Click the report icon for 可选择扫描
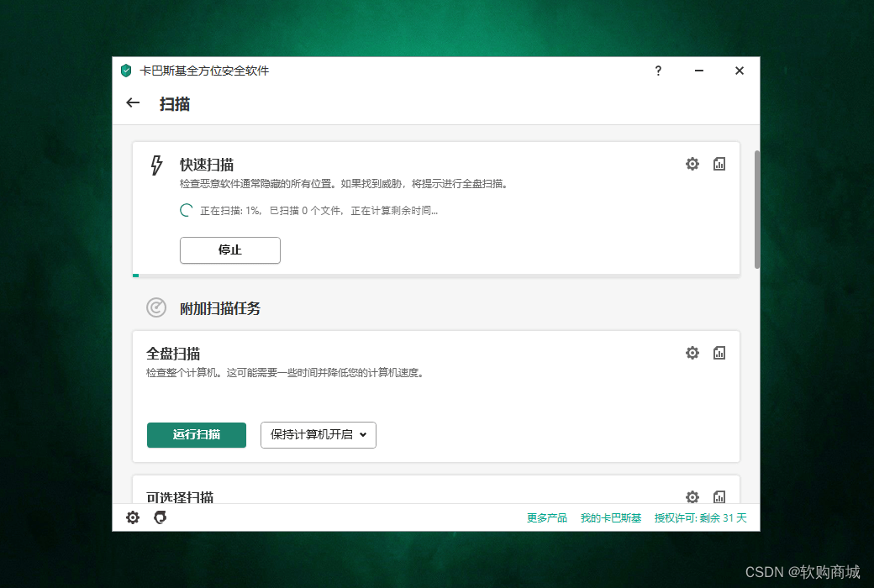874x588 pixels. [719, 497]
